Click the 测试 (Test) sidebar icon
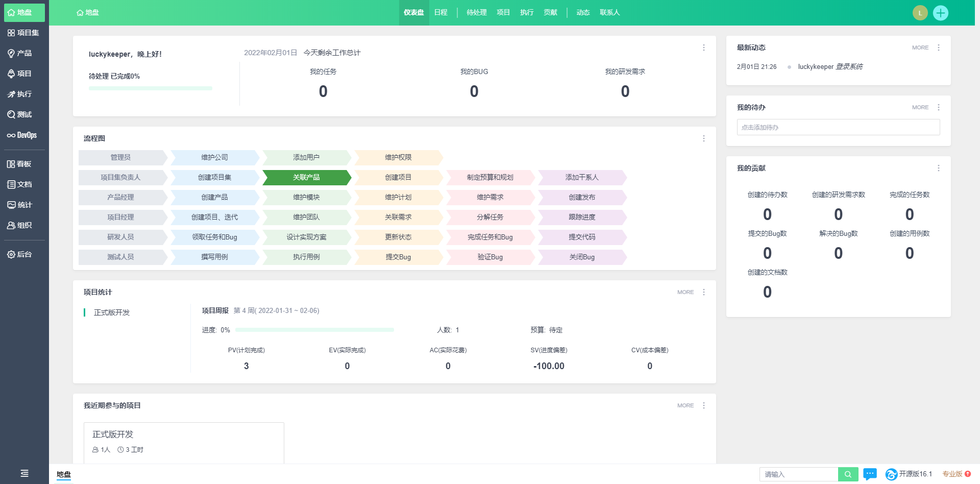 [x=20, y=115]
